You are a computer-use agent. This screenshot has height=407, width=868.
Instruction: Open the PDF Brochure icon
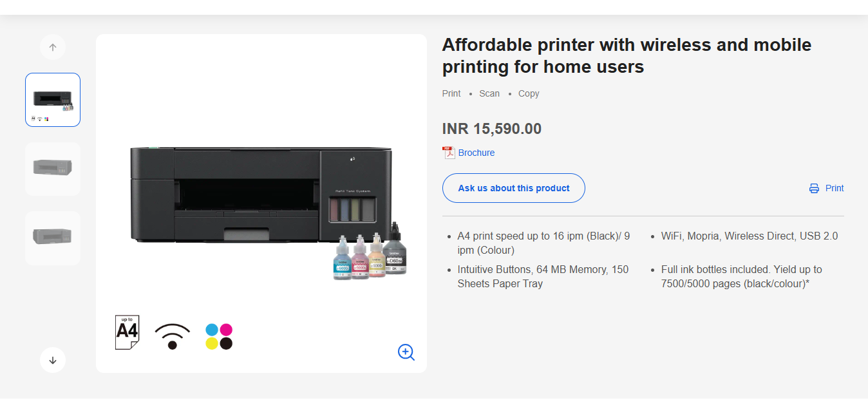[449, 152]
